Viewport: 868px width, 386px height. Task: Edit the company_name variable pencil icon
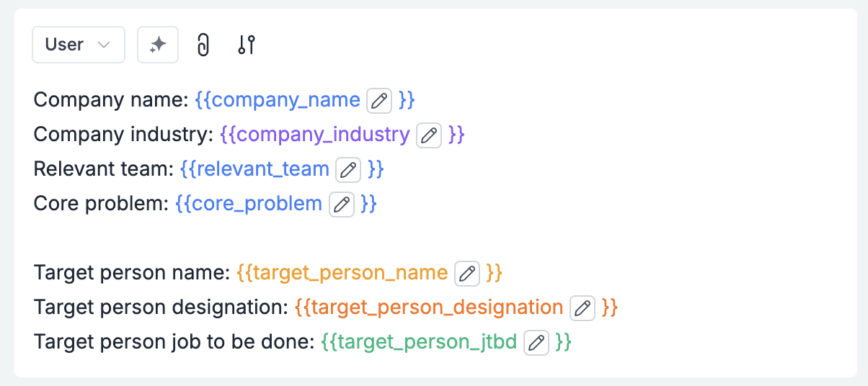click(379, 100)
